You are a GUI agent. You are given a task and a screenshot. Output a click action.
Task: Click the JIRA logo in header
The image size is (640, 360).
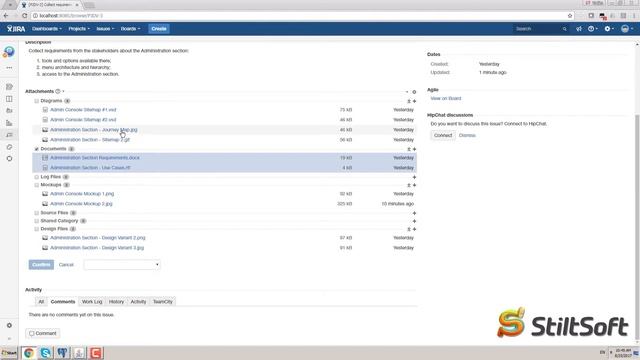(16, 29)
